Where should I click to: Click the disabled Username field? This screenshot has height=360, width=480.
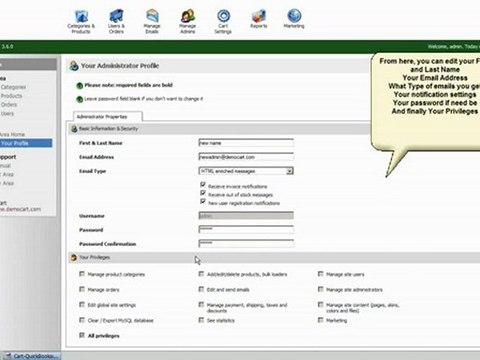click(246, 216)
